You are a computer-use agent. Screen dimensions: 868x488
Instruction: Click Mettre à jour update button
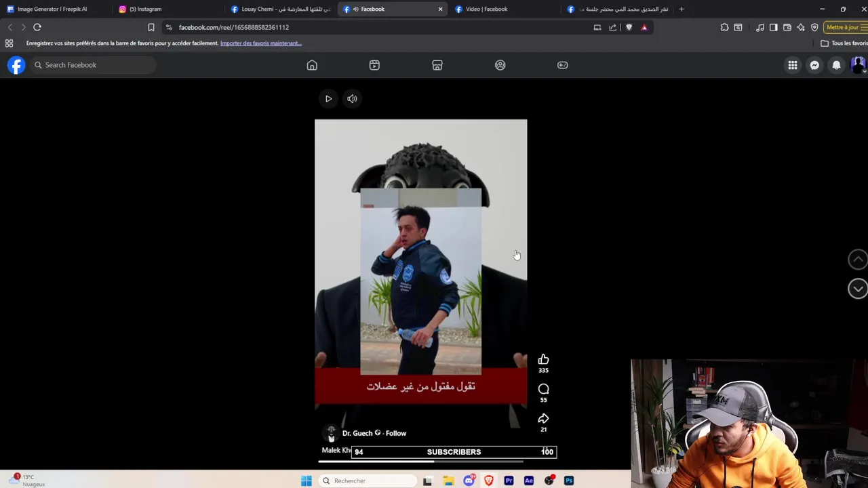[846, 27]
